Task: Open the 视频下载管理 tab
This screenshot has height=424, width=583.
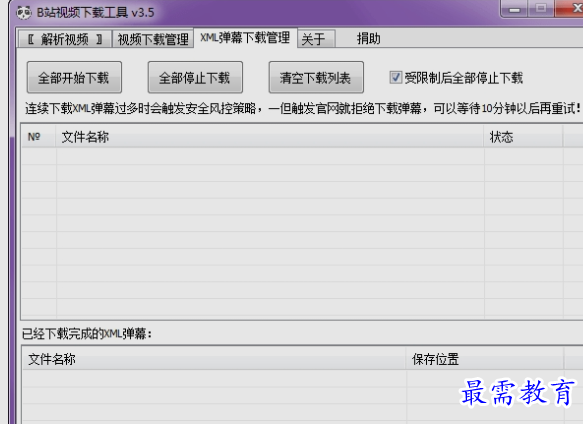Action: click(x=153, y=39)
